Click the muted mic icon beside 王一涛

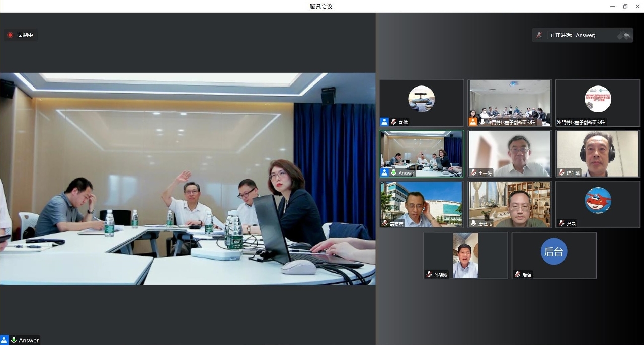473,172
